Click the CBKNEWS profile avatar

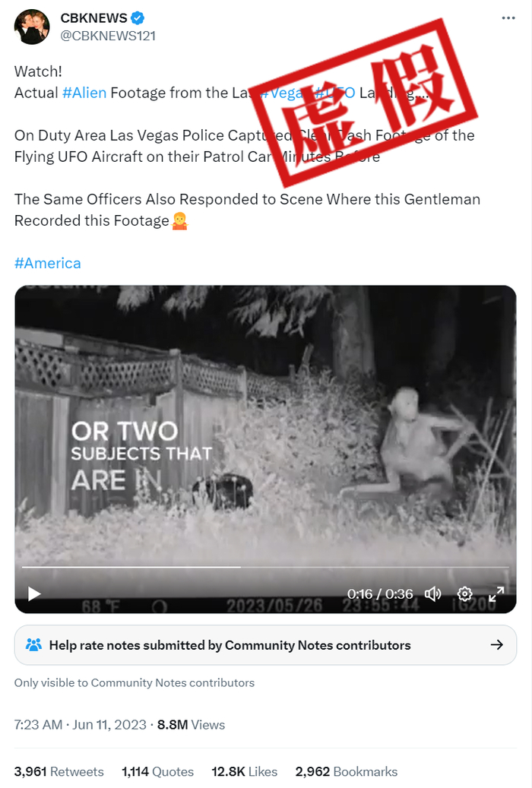point(31,27)
